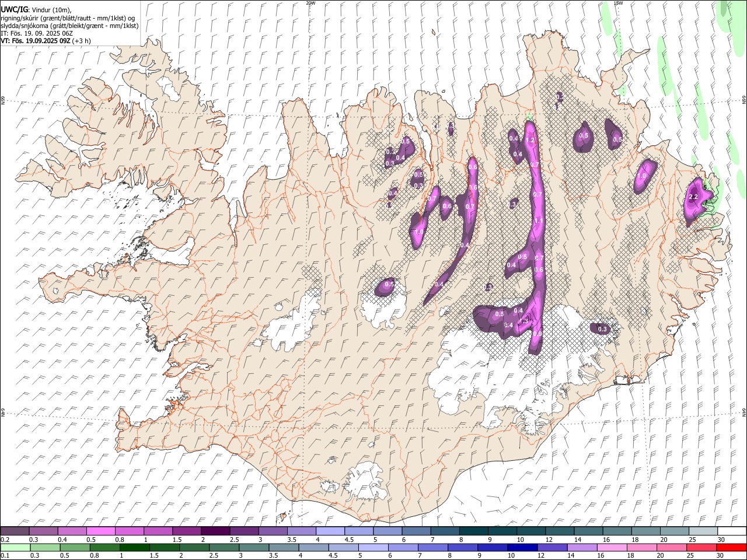This screenshot has height=560, width=747.
Task: Click the bold UWC/IG title text
Action: tap(14, 10)
